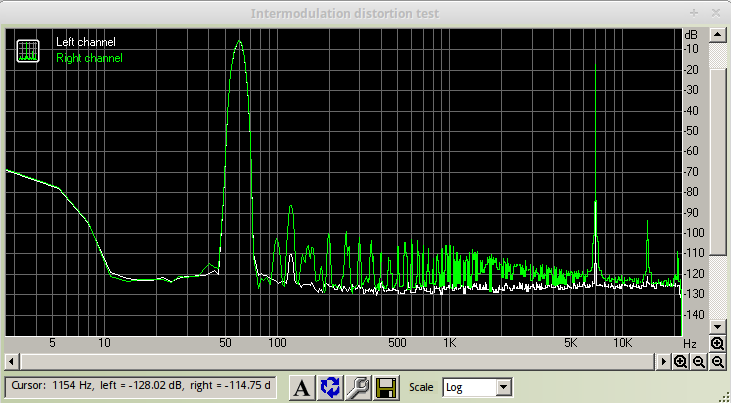Image resolution: width=731 pixels, height=403 pixels.
Task: Zoom out vertically using the corner magnifier icon
Action: click(x=717, y=361)
